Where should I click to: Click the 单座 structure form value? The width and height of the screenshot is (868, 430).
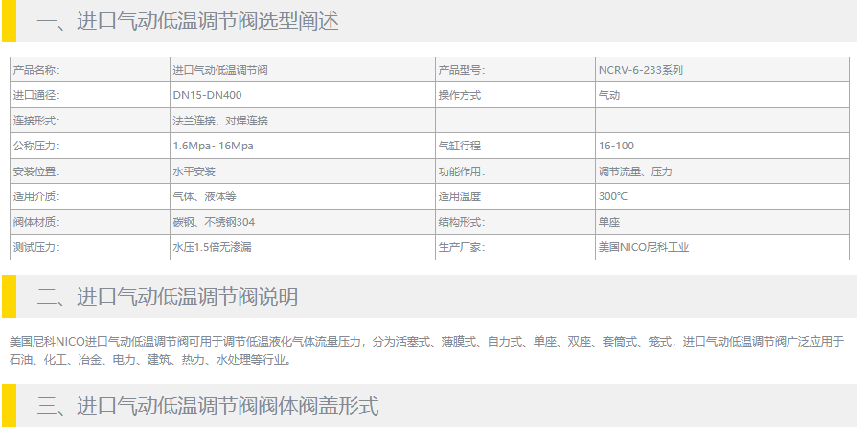[609, 222]
